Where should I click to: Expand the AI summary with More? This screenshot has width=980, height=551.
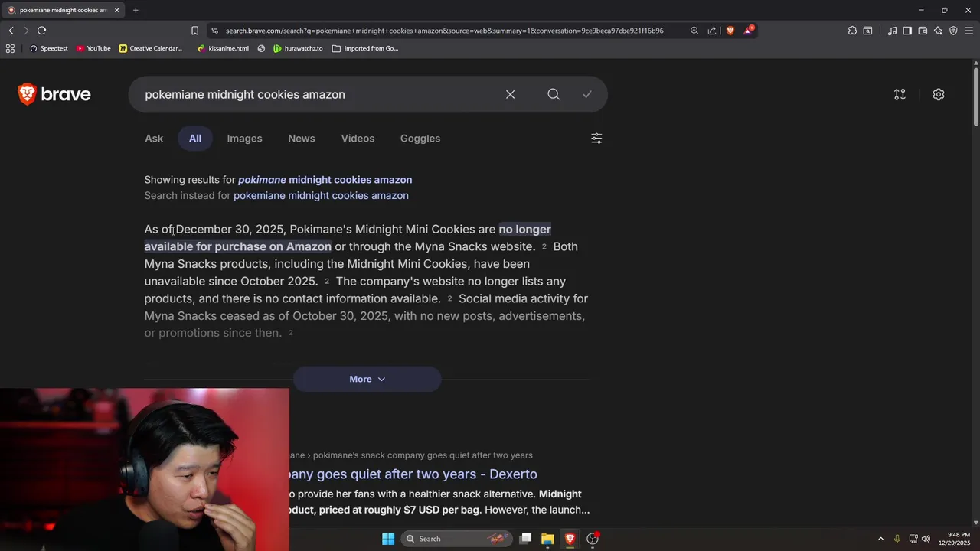click(367, 379)
